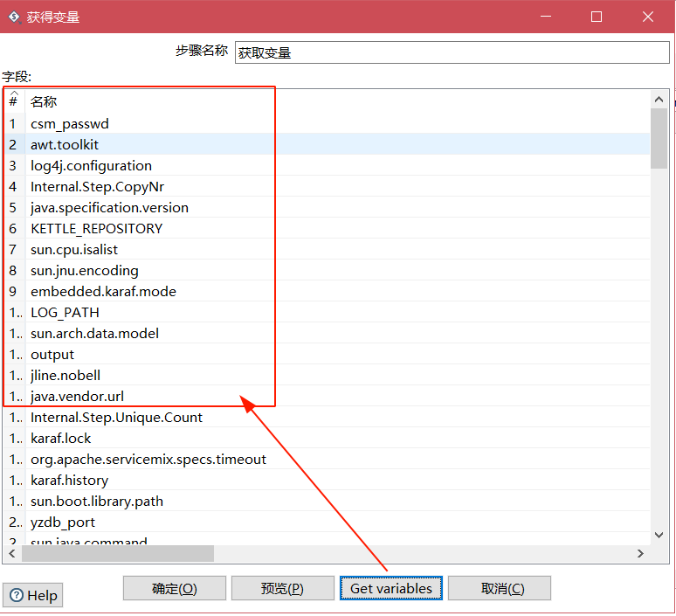Click the 步骤名称 input field
This screenshot has width=676, height=616.
click(x=451, y=52)
